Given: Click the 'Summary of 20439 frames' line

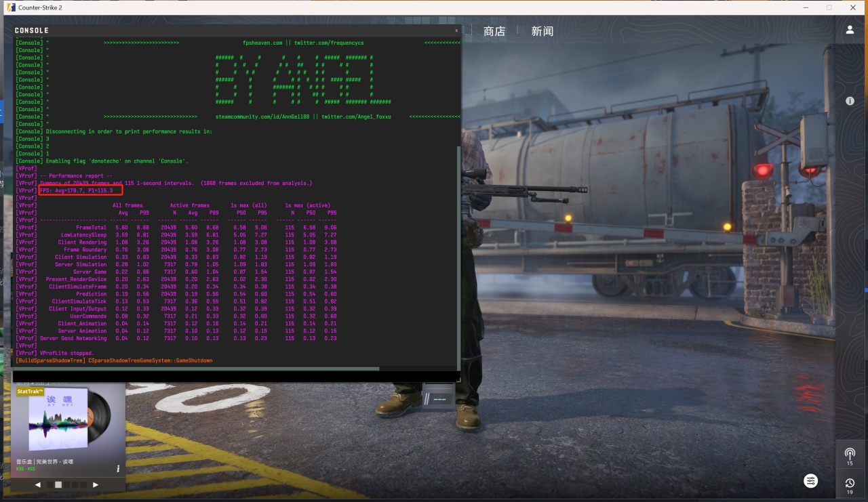Looking at the screenshot, I should [x=176, y=183].
